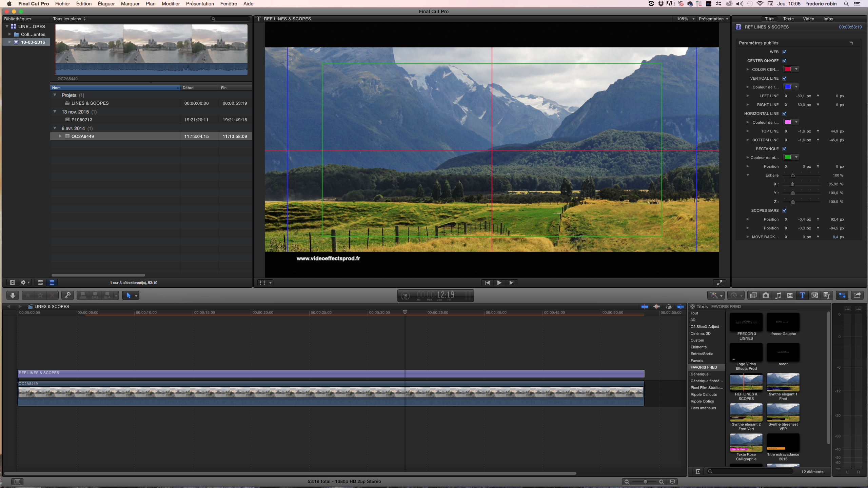868x488 pixels.
Task: Disable the RECTANGLE checkbox
Action: 785,149
